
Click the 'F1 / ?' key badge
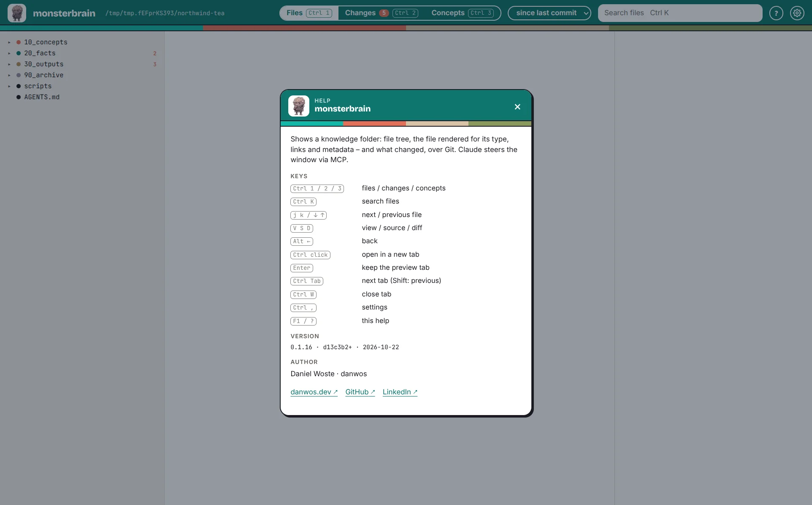tap(303, 321)
